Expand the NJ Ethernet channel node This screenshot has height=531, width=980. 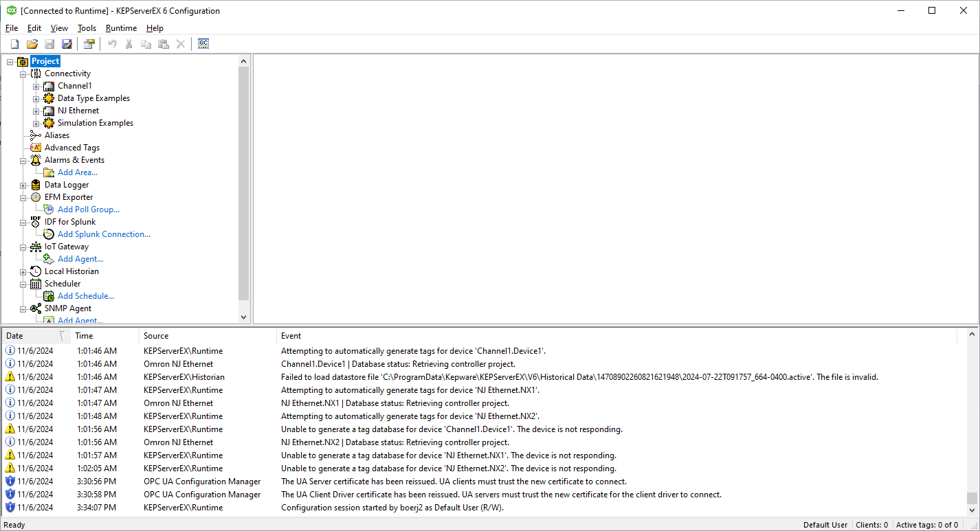pyautogui.click(x=36, y=111)
